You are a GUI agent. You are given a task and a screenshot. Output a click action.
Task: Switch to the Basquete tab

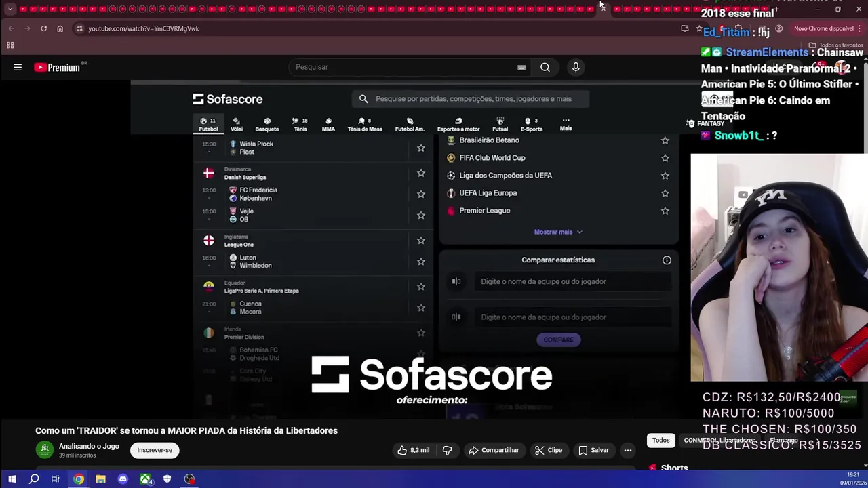point(267,124)
